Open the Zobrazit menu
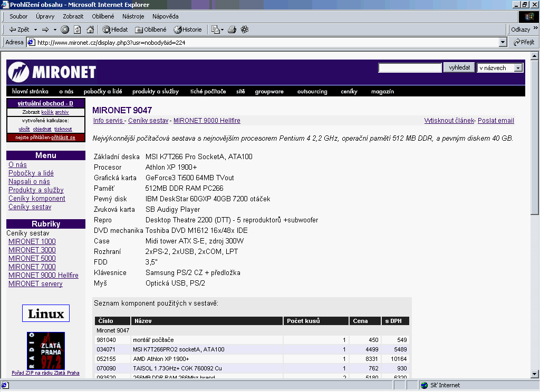The image size is (540, 392). (73, 16)
